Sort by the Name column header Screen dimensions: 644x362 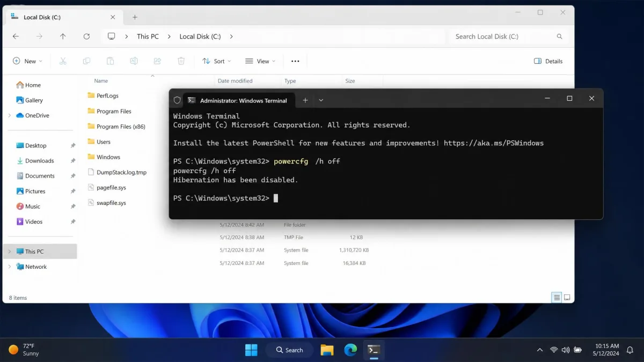click(x=101, y=81)
